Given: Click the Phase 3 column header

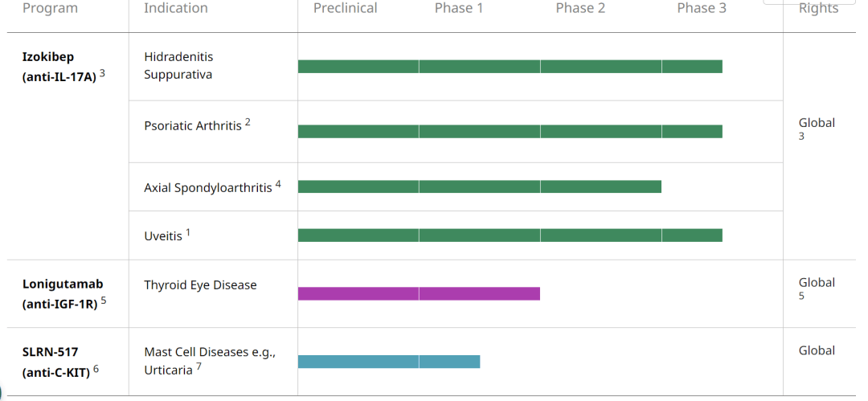Looking at the screenshot, I should pyautogui.click(x=702, y=8).
